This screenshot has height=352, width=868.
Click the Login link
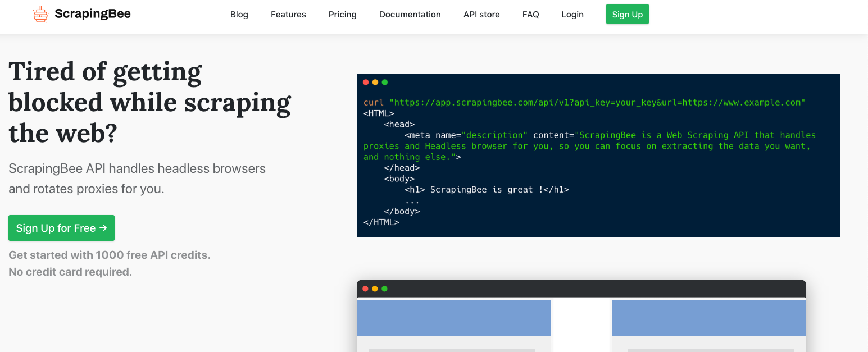[572, 15]
